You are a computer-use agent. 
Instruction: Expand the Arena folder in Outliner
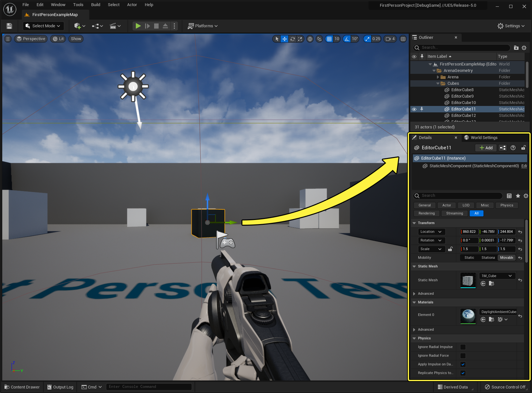coord(438,77)
